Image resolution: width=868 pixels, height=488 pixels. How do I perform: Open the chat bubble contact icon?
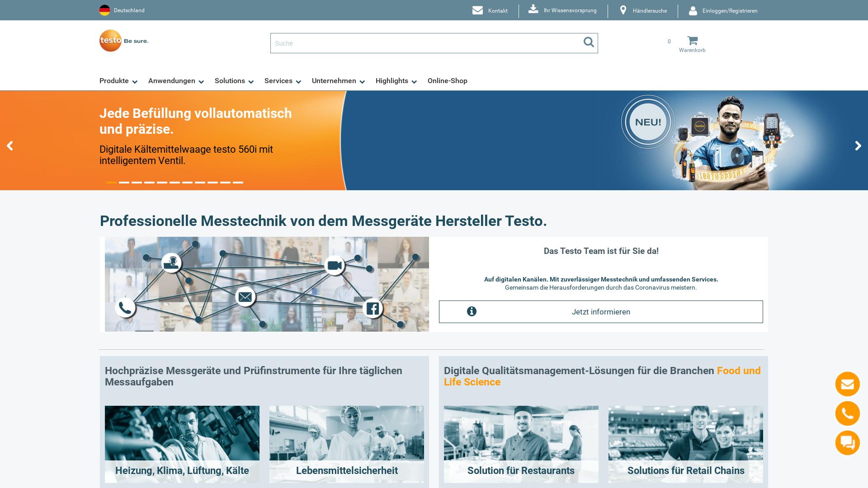tap(848, 443)
